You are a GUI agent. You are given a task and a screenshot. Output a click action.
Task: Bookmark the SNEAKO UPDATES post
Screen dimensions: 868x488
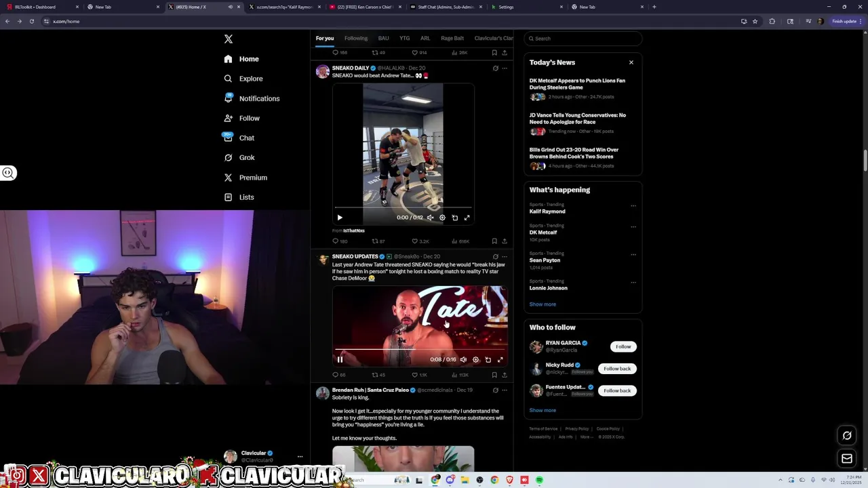494,375
